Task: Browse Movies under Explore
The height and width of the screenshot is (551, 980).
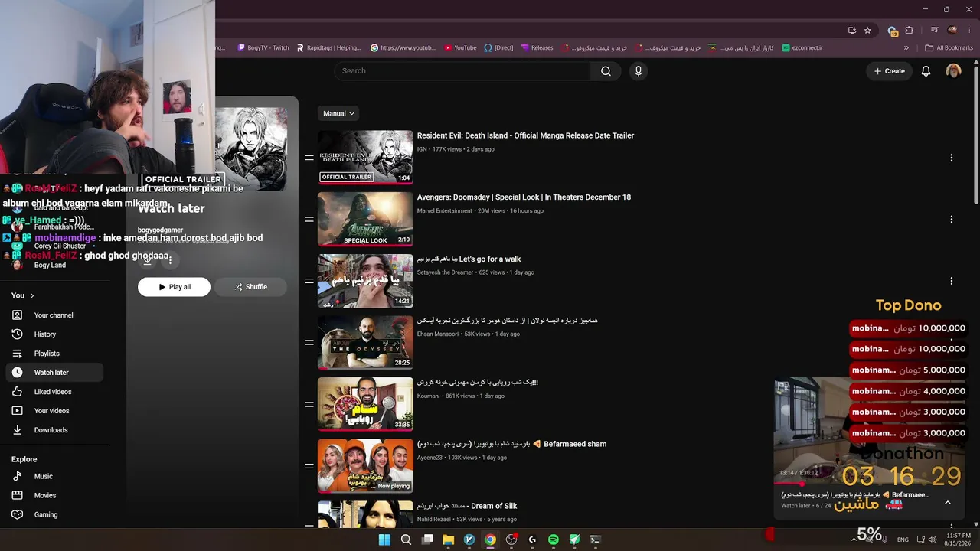Action: click(x=54, y=496)
